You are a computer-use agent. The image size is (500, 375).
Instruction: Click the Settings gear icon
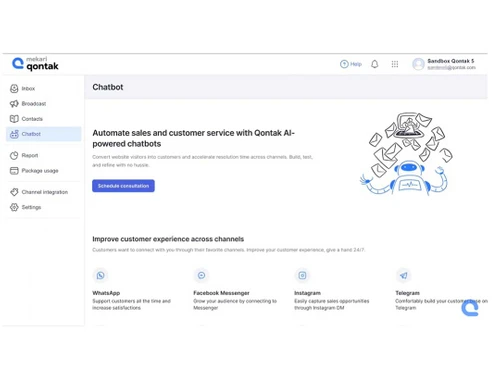tap(14, 207)
